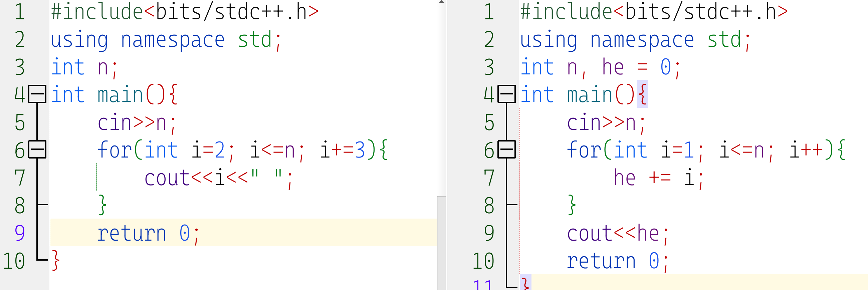Collapse the main() fold in right pane
The height and width of the screenshot is (290, 868).
pos(506,94)
